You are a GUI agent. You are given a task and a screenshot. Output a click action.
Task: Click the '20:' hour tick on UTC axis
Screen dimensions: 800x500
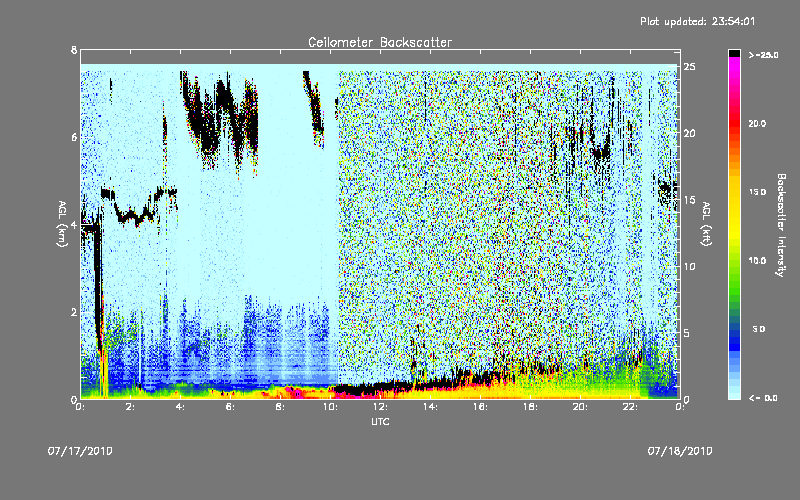580,407
